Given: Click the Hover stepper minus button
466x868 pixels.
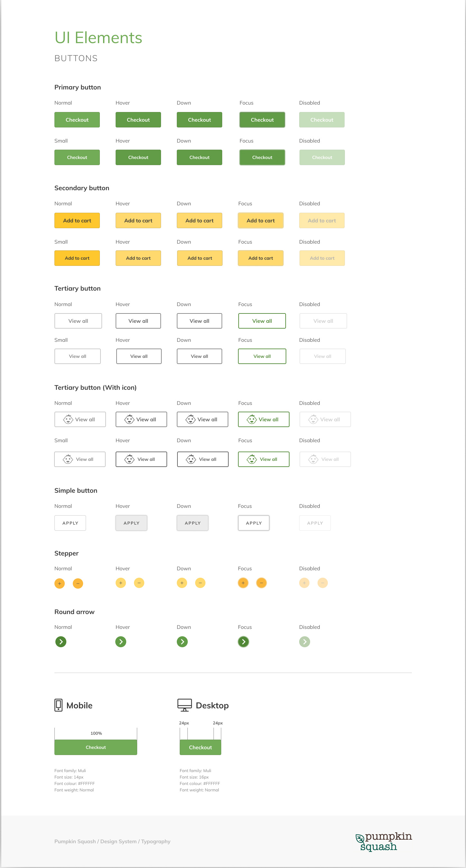Looking at the screenshot, I should click(x=139, y=583).
